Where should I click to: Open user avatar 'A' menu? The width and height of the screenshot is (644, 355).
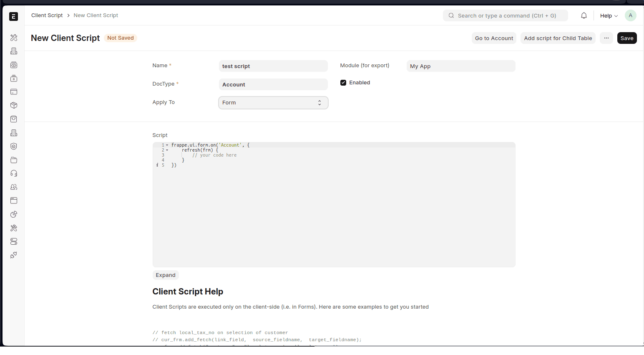click(631, 15)
